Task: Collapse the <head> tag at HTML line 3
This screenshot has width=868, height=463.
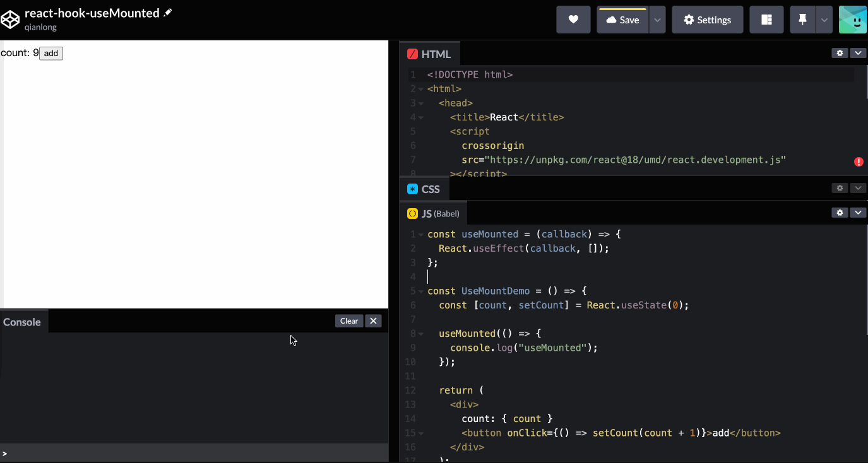Action: coord(421,103)
